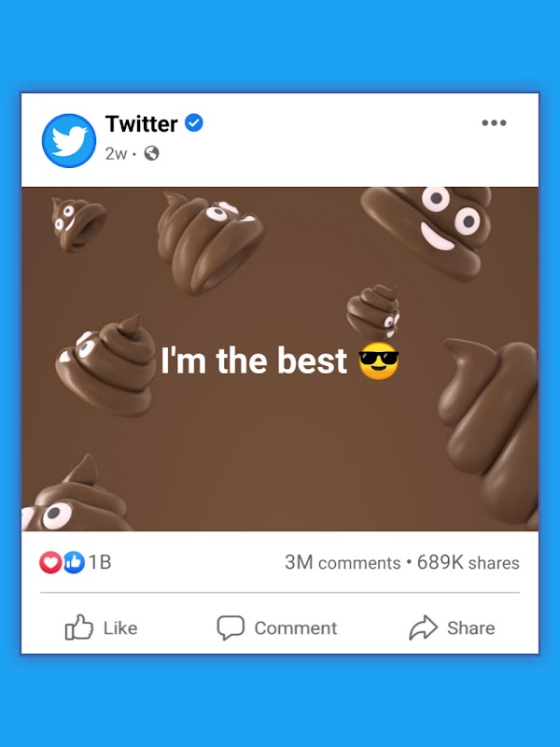Open the Twitter profile picture
Image resolution: width=560 pixels, height=747 pixels.
click(69, 141)
